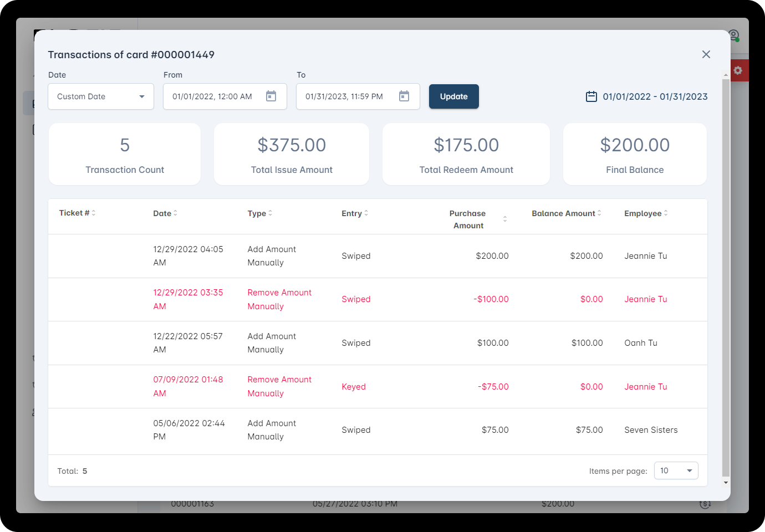Click the dialog's vertical scrollbar

726,277
